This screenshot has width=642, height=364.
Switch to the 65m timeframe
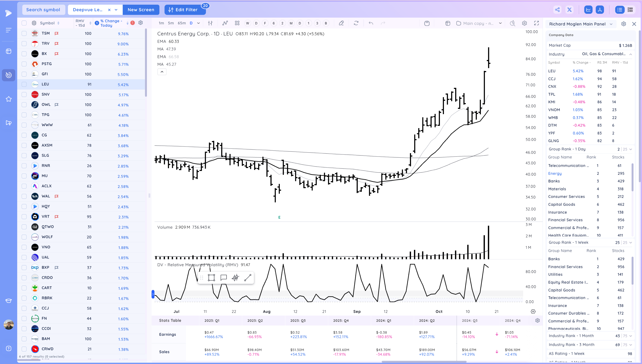pyautogui.click(x=182, y=23)
